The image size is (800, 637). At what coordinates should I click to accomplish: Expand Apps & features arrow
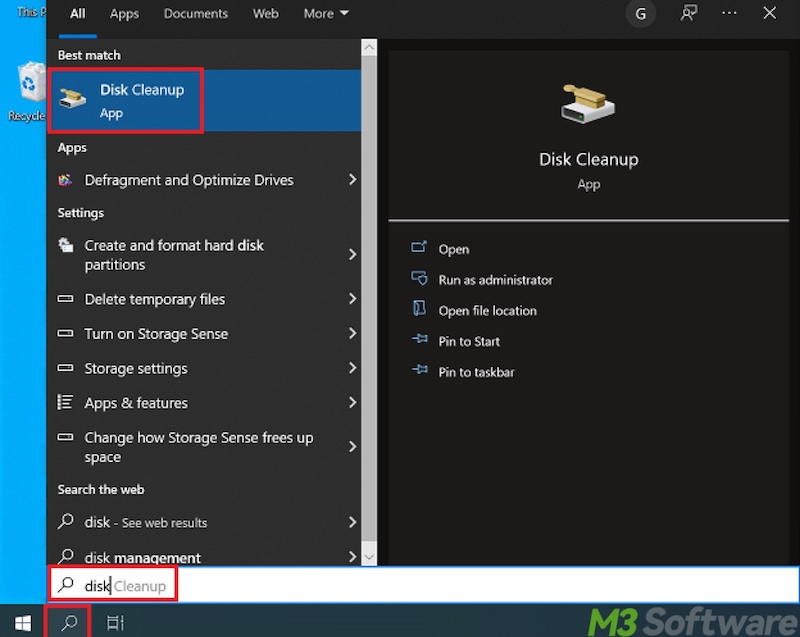(353, 402)
